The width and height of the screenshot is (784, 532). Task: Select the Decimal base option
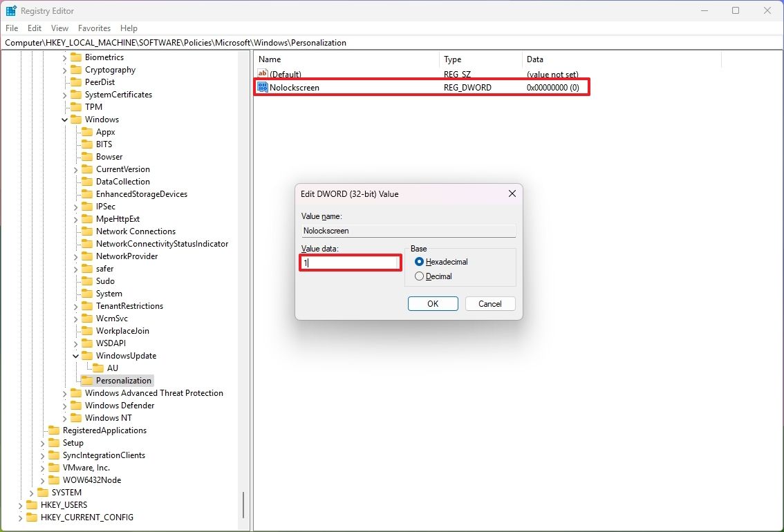pos(420,276)
